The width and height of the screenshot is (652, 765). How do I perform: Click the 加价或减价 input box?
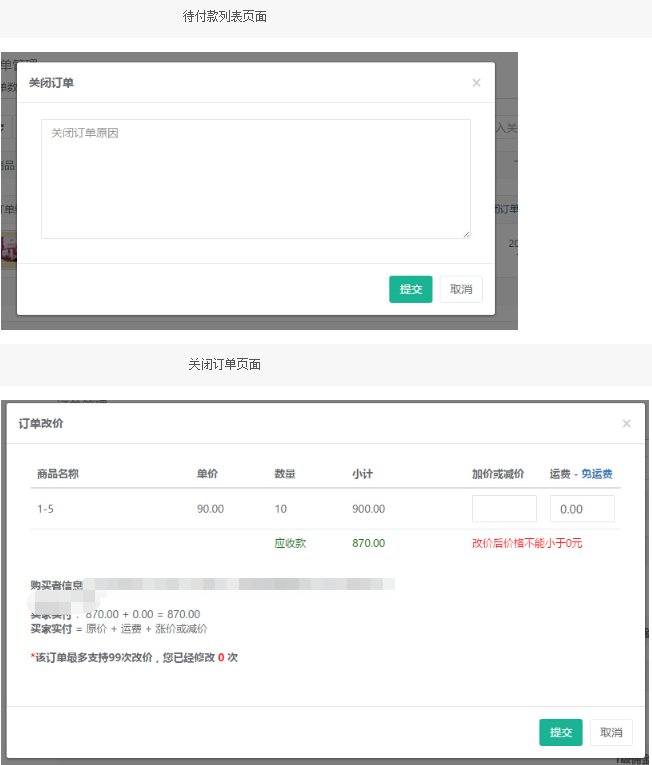pos(504,509)
